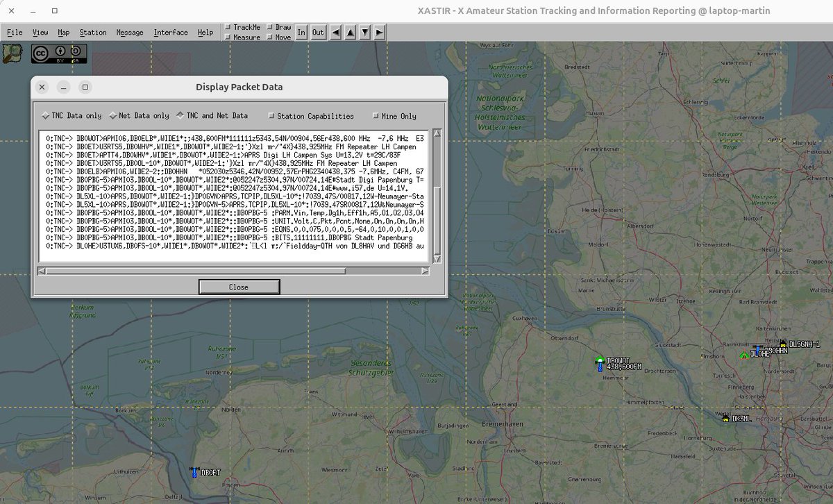This screenshot has width=833, height=504.
Task: Close the Display Packet Data dialog
Action: (239, 287)
